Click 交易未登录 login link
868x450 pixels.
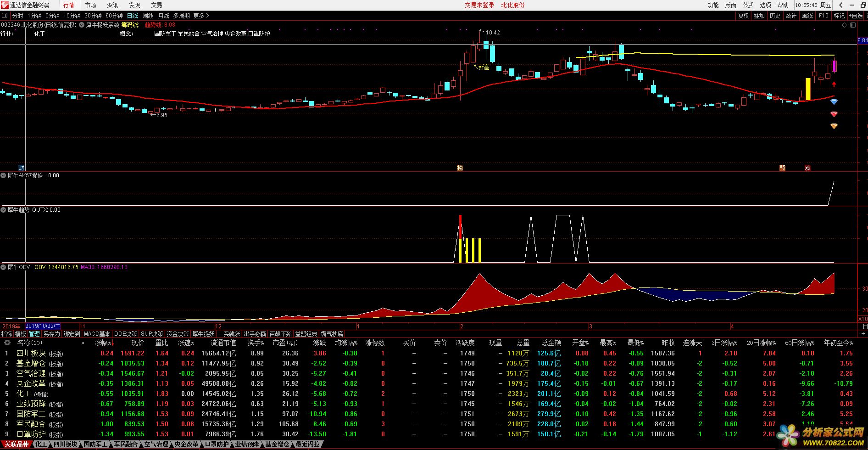[479, 5]
